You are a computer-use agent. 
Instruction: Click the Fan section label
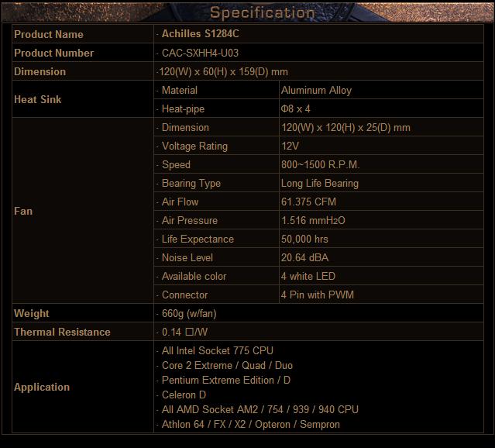pyautogui.click(x=23, y=211)
